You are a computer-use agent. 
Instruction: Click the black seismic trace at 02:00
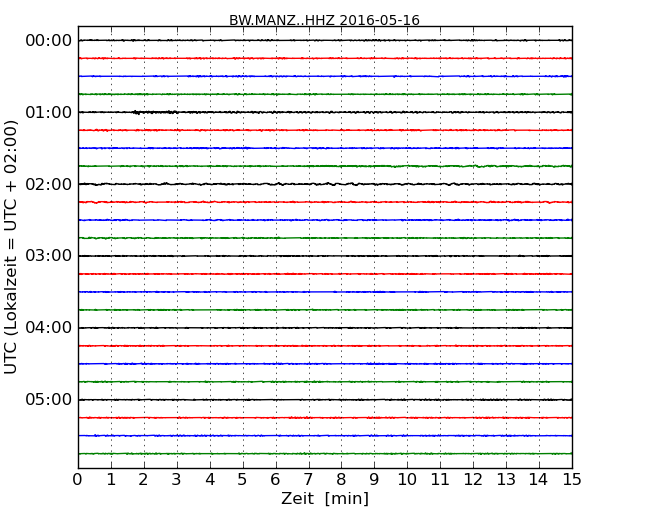325,184
